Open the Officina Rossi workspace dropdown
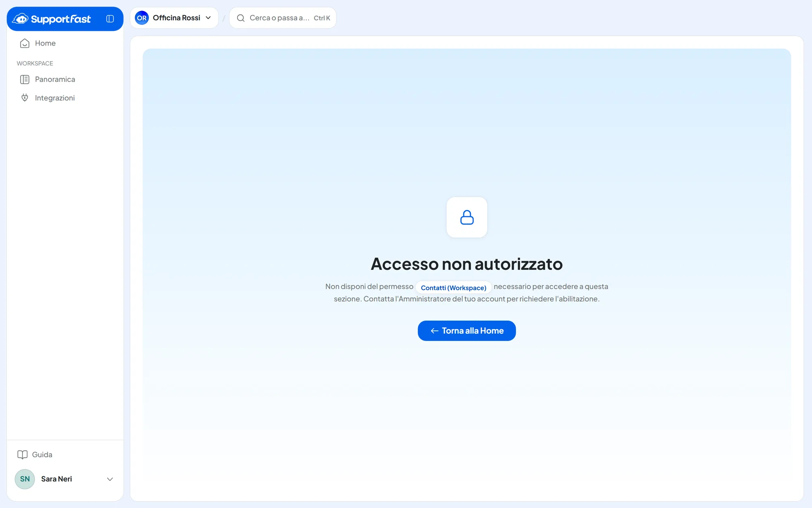 coord(174,18)
